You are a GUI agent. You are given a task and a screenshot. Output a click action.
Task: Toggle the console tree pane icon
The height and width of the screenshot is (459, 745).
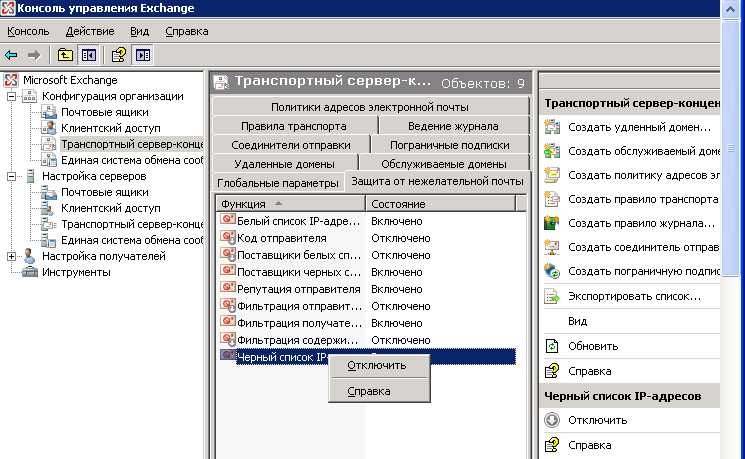click(x=89, y=55)
